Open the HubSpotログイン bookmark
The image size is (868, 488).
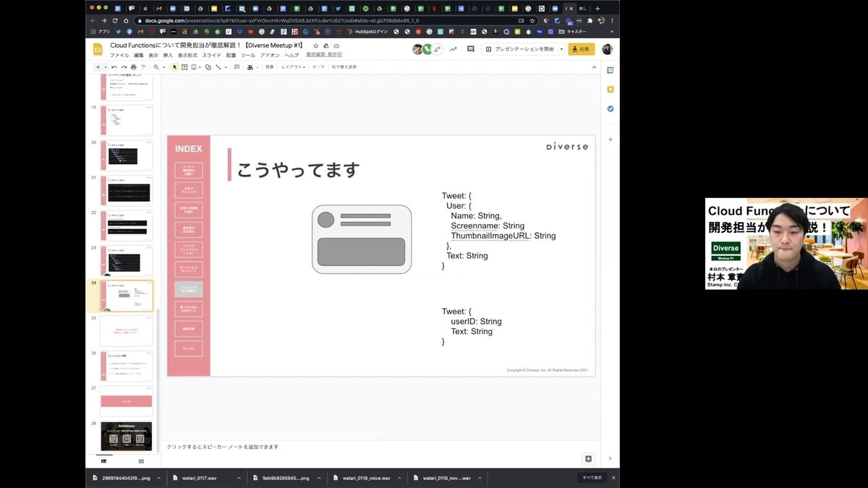tap(367, 32)
